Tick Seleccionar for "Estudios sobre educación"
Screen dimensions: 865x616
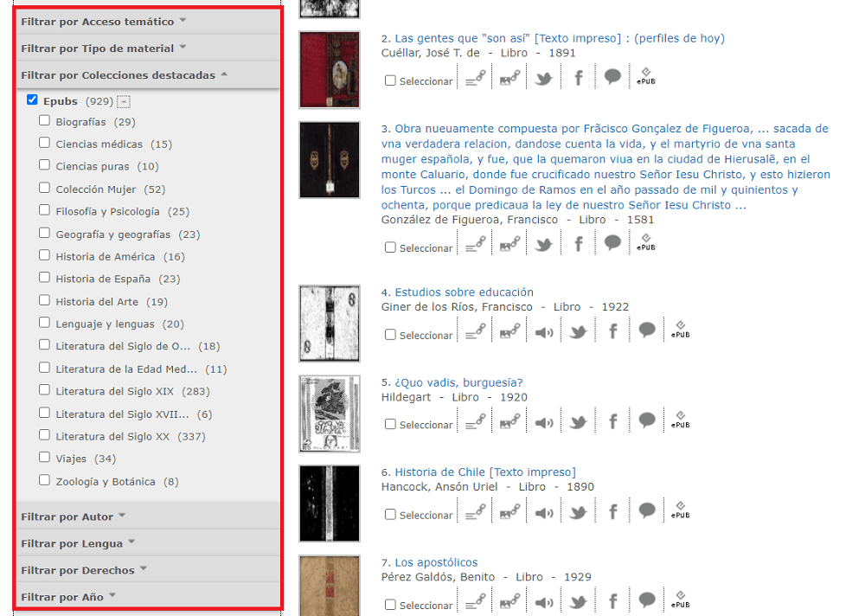[x=390, y=335]
